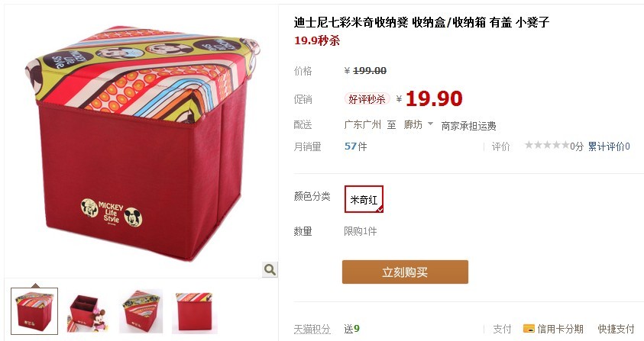View the fourth thumbnail showing the box front
Viewport: 644px width, 341px height.
194,311
